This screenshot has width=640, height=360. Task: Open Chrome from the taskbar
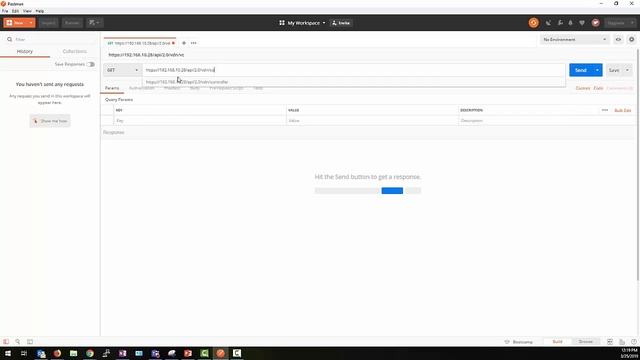click(x=90, y=353)
